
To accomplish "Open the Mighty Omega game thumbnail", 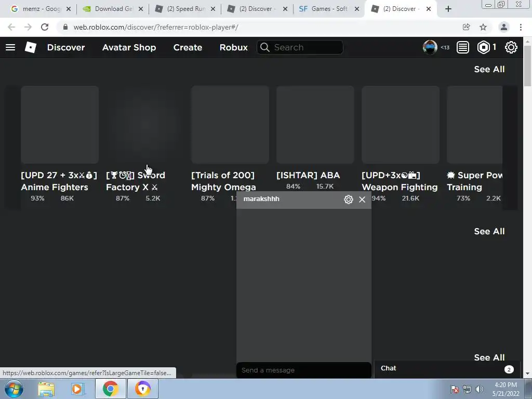I will [230, 125].
